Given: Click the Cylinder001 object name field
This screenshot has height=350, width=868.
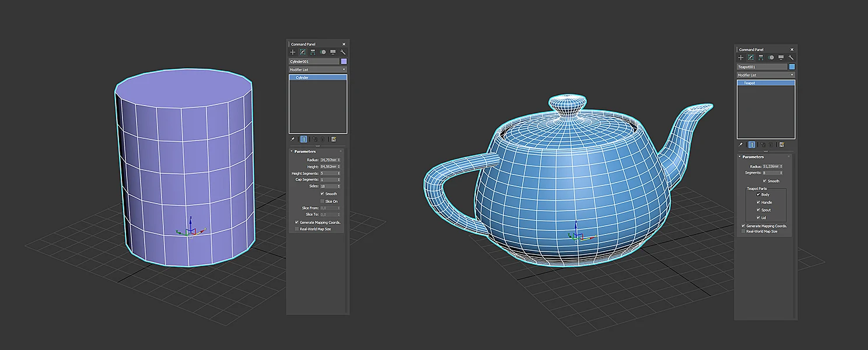Looking at the screenshot, I should click(314, 61).
